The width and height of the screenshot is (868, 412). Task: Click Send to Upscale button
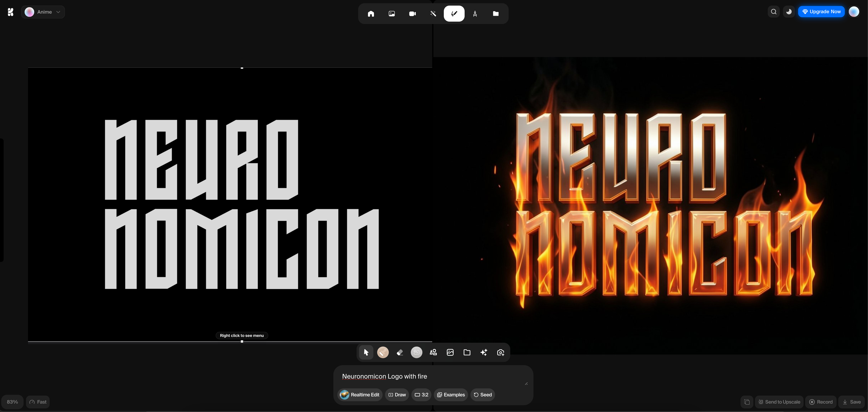click(x=779, y=402)
